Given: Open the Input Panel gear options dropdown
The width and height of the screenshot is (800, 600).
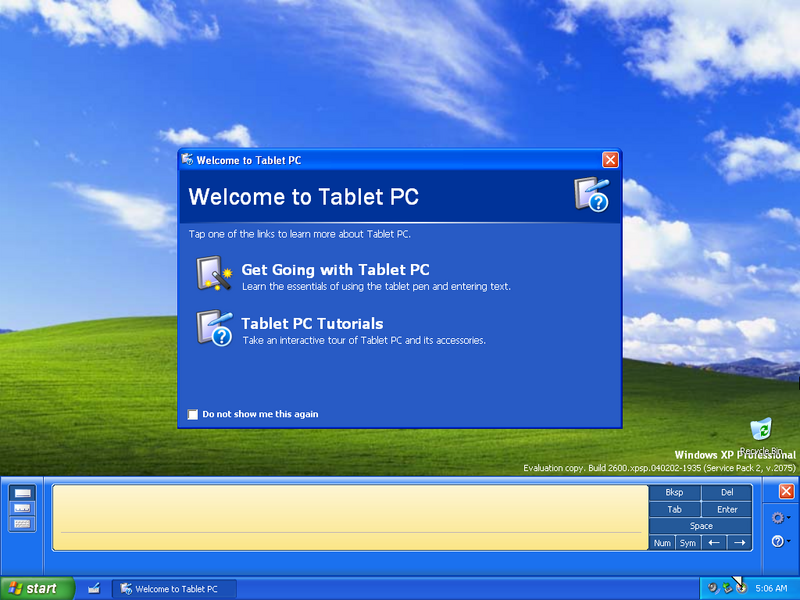Looking at the screenshot, I should [781, 518].
